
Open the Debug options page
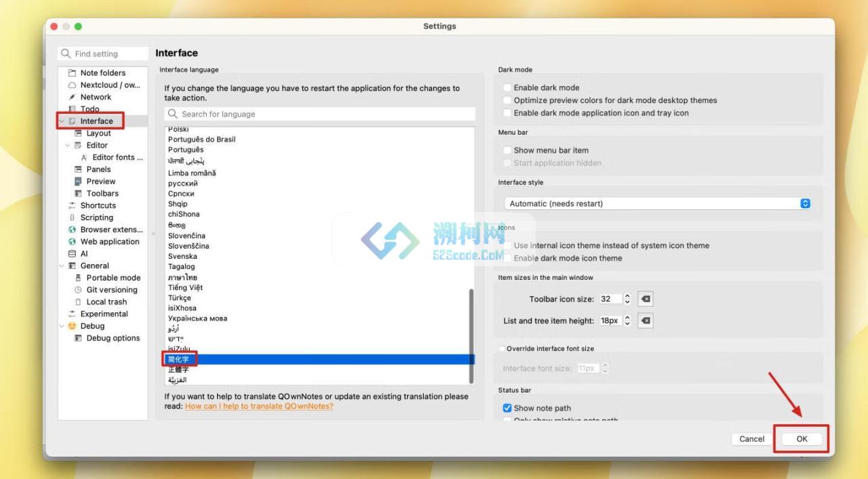click(x=113, y=338)
